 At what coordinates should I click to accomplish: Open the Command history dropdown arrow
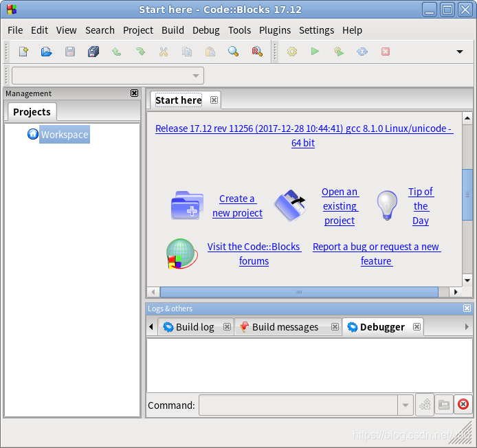point(406,405)
